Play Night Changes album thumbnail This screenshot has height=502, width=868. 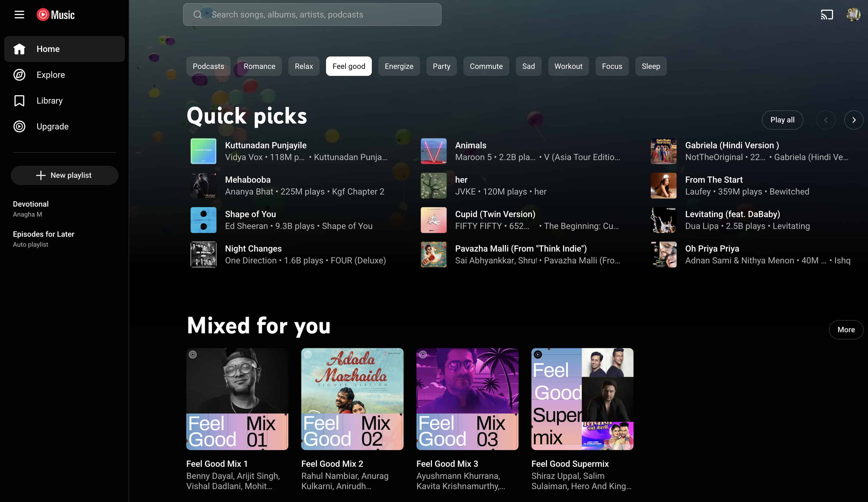[204, 254]
